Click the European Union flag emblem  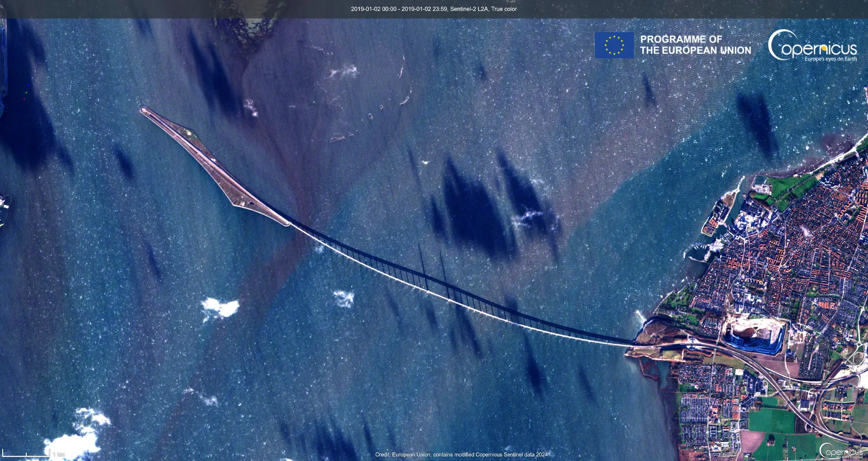point(614,45)
